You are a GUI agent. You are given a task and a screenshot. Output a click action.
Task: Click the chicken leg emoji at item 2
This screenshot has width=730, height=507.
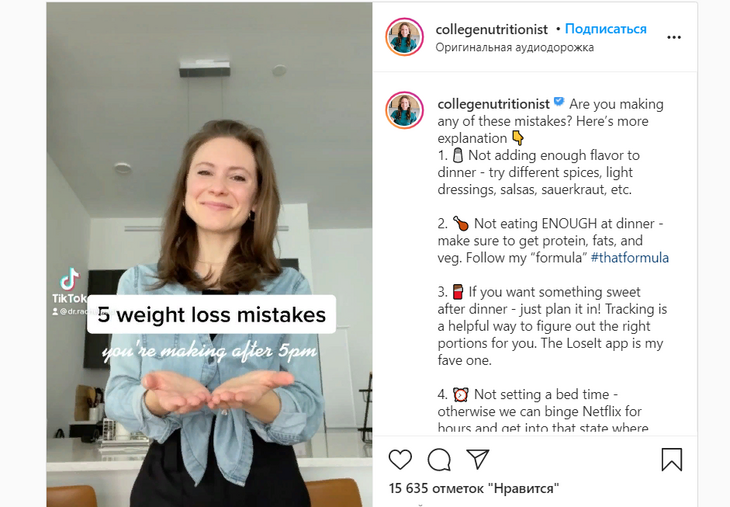point(461,223)
